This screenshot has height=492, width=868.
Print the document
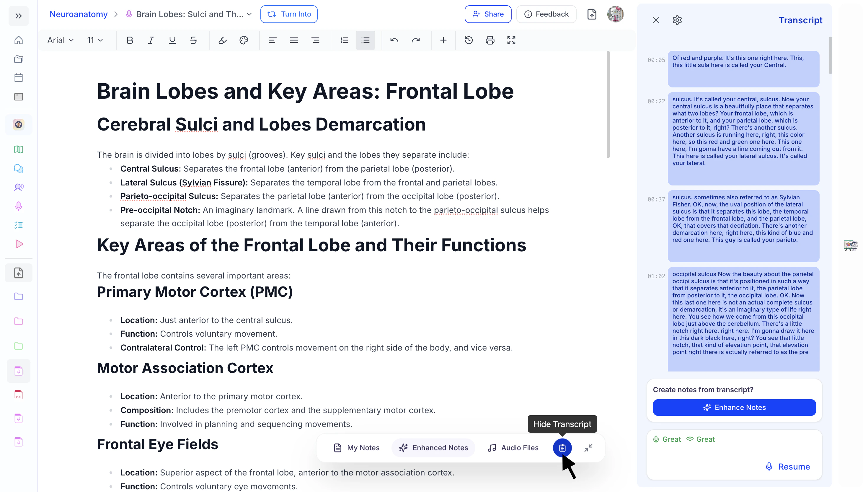tap(490, 40)
